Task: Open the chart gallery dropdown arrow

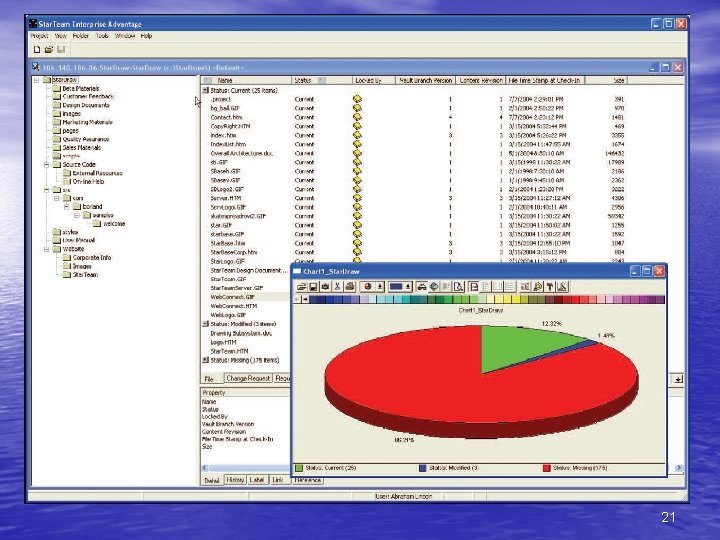Action: tap(380, 287)
